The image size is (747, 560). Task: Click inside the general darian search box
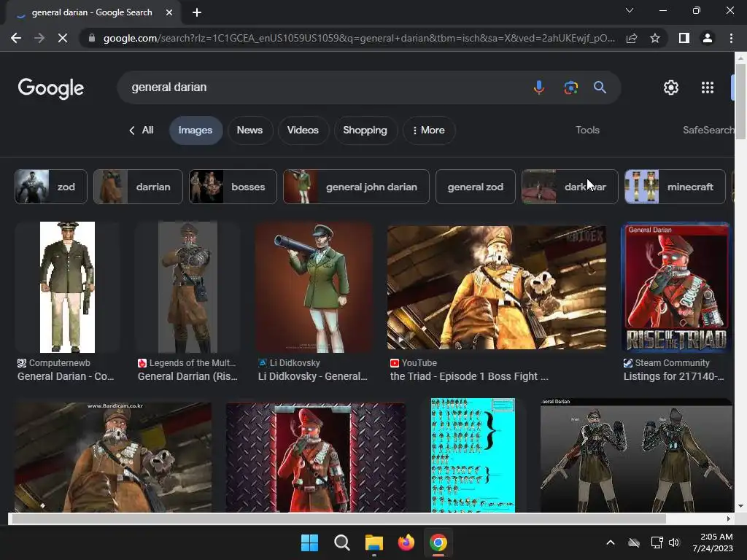click(324, 87)
